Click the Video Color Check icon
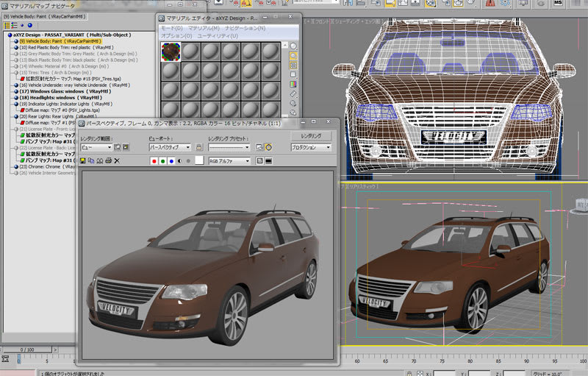Screen dimensions: 588x376 click(x=293, y=84)
